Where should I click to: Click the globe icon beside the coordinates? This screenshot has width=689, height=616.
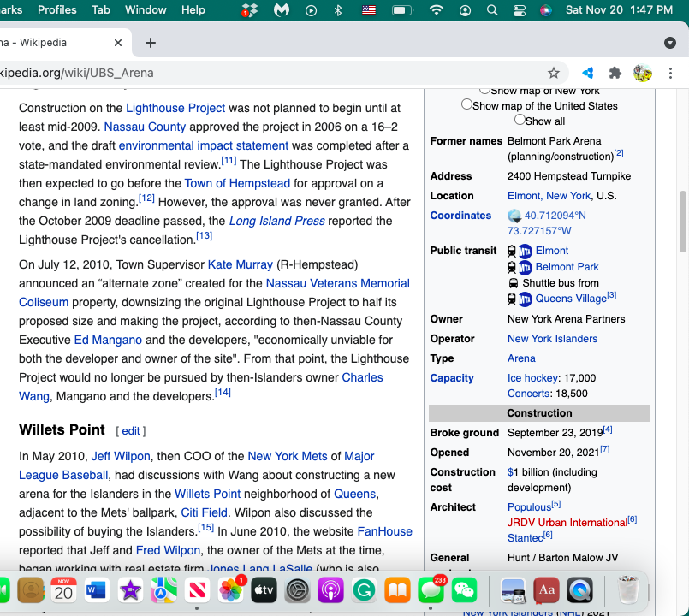(514, 216)
